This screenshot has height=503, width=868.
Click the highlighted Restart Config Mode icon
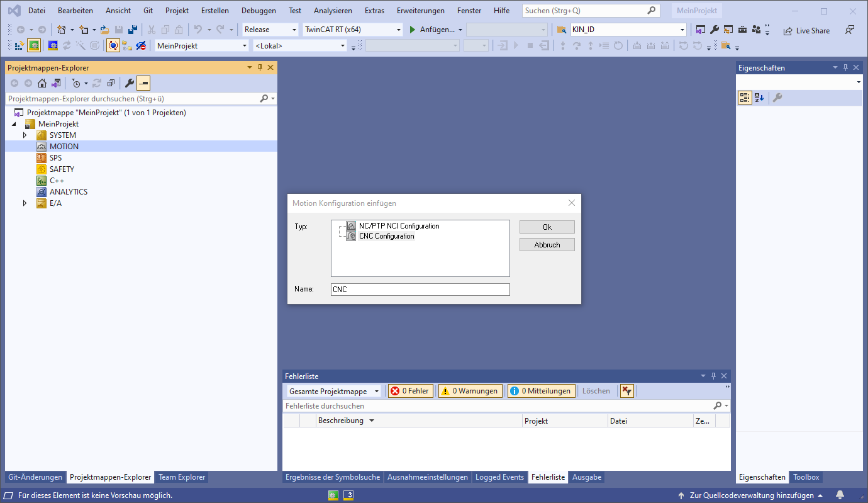pyautogui.click(x=34, y=45)
